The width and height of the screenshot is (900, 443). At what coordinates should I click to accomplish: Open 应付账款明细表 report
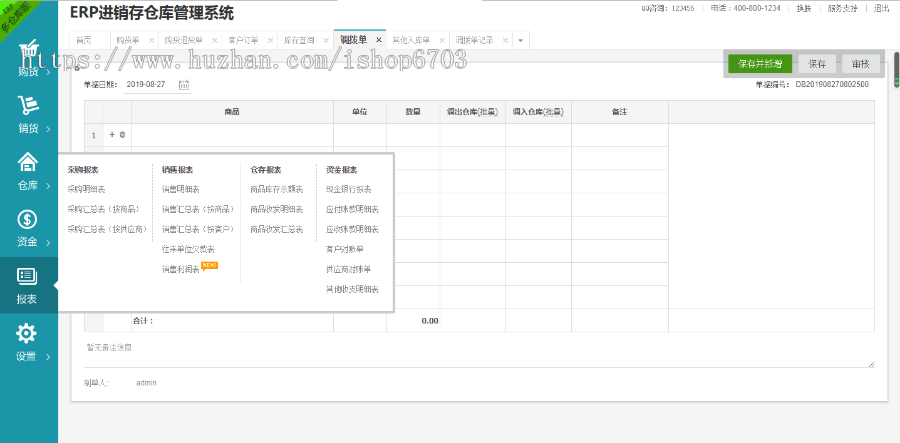click(x=352, y=209)
